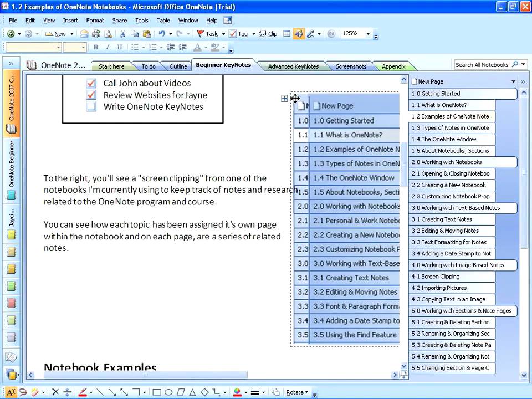
Task: Click the Back navigation arrow icon
Action: (11, 34)
